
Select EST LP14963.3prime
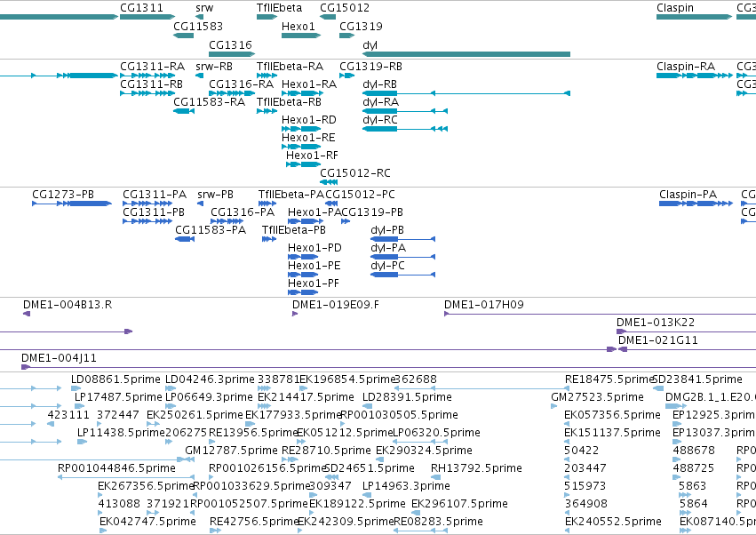406,486
